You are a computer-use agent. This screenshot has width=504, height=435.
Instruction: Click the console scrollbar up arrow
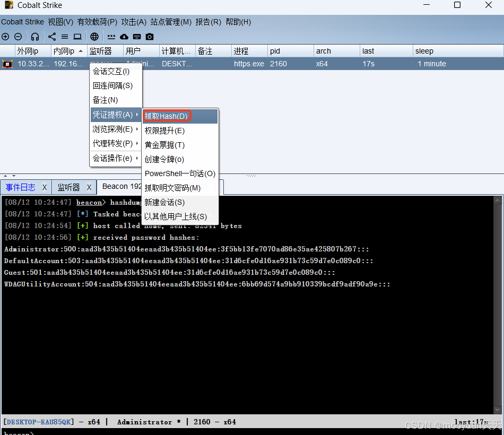tap(498, 200)
